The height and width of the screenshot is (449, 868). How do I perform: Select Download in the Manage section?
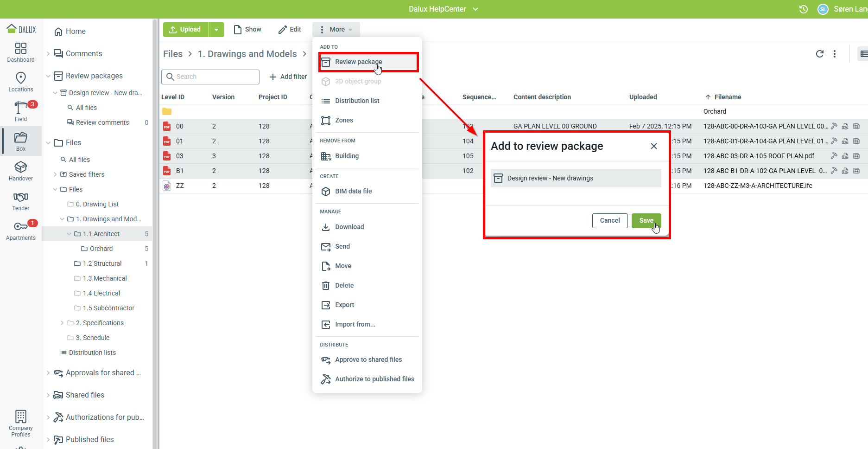[349, 227]
